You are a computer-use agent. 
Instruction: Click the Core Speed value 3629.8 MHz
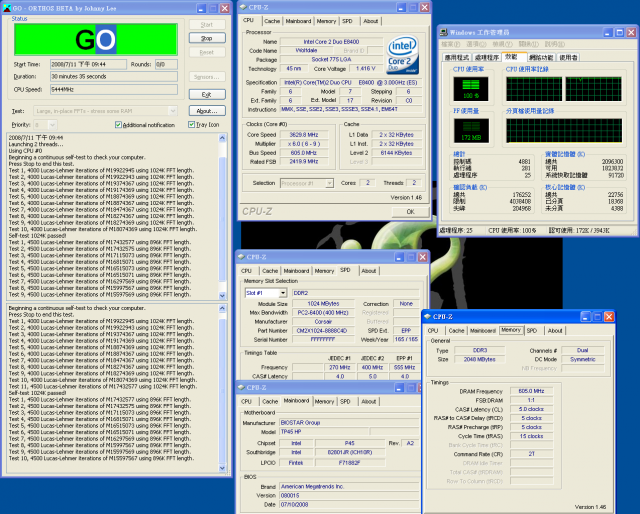pos(303,135)
